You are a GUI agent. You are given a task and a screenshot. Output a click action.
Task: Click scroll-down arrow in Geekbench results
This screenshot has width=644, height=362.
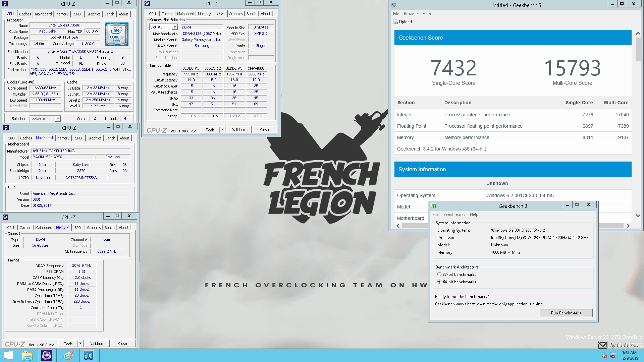click(638, 216)
